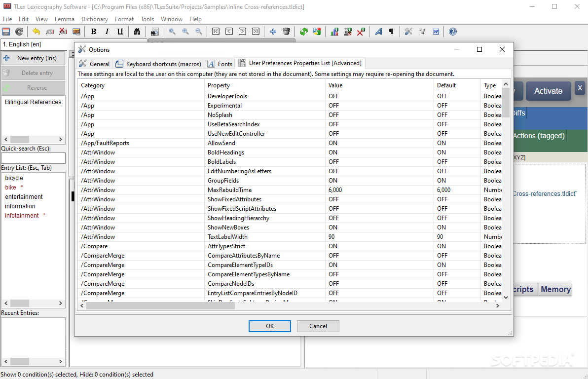Screen dimensions: 588x379
Task: Go to last entry navigation icon
Action: (256, 32)
